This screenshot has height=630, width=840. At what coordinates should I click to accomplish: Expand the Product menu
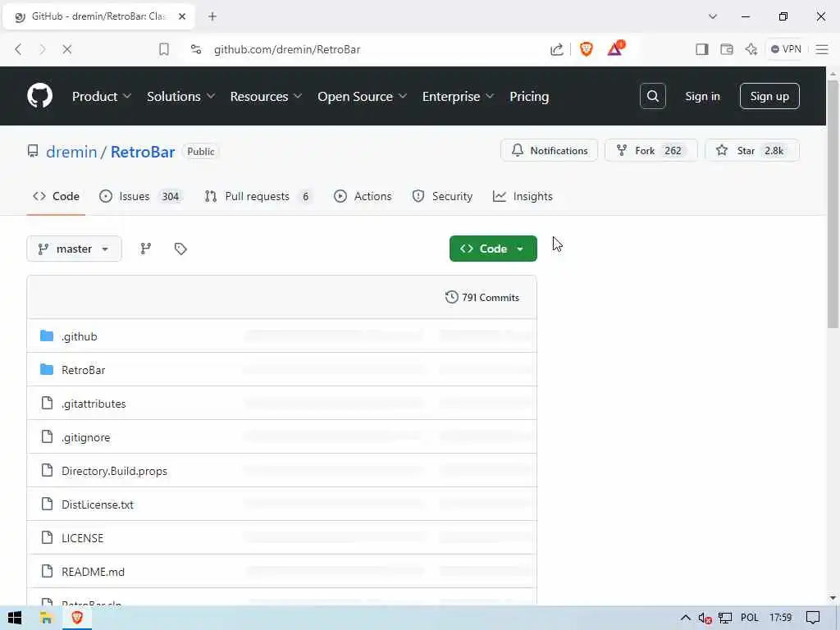point(101,97)
